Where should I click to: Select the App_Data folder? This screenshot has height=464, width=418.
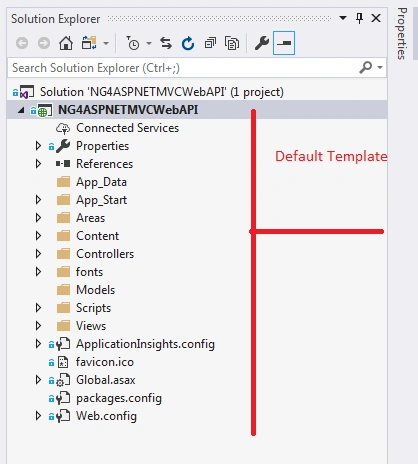[101, 182]
